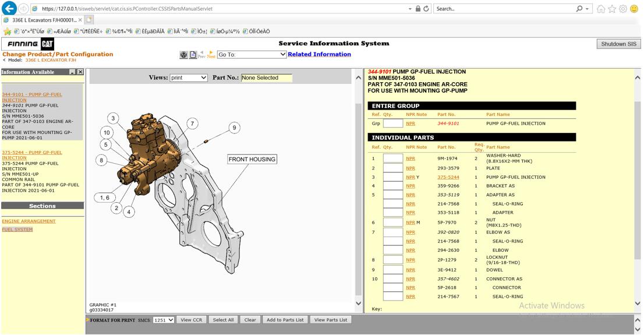Click NPR link for 5P-7970 NUT

click(x=411, y=223)
